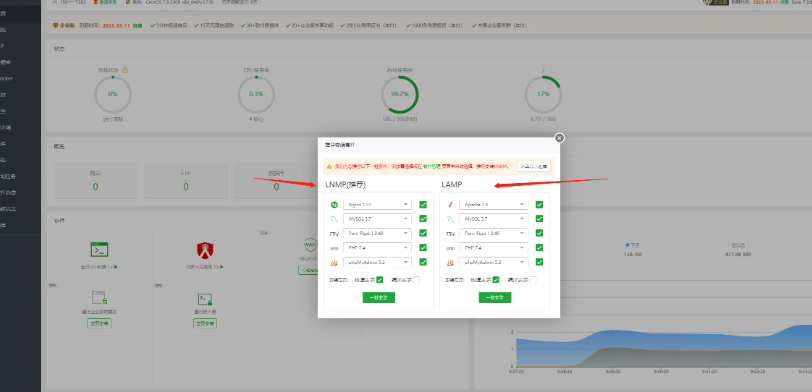
Task: Expand the Nginx version dropdown
Action: click(x=377, y=205)
